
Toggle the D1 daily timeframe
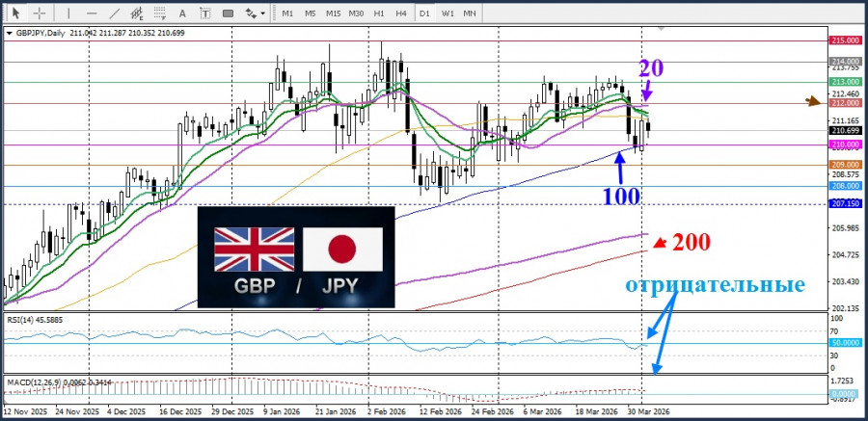(x=424, y=13)
